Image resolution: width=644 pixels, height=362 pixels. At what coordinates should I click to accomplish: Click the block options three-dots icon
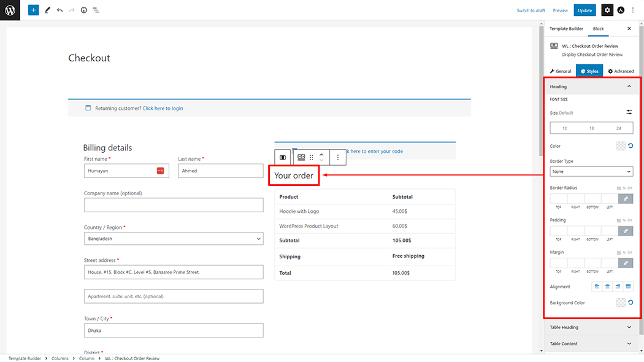click(x=337, y=158)
